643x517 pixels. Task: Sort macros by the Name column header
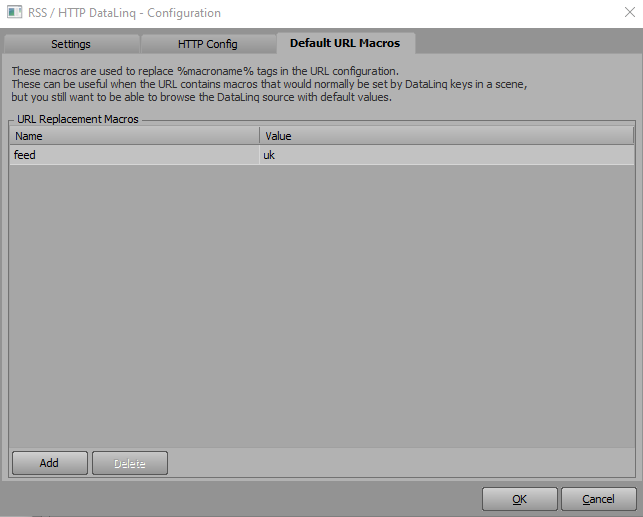pos(135,136)
